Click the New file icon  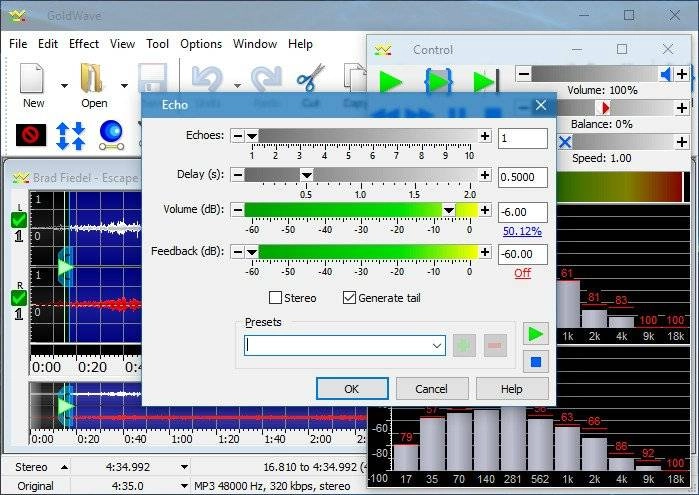[x=32, y=78]
